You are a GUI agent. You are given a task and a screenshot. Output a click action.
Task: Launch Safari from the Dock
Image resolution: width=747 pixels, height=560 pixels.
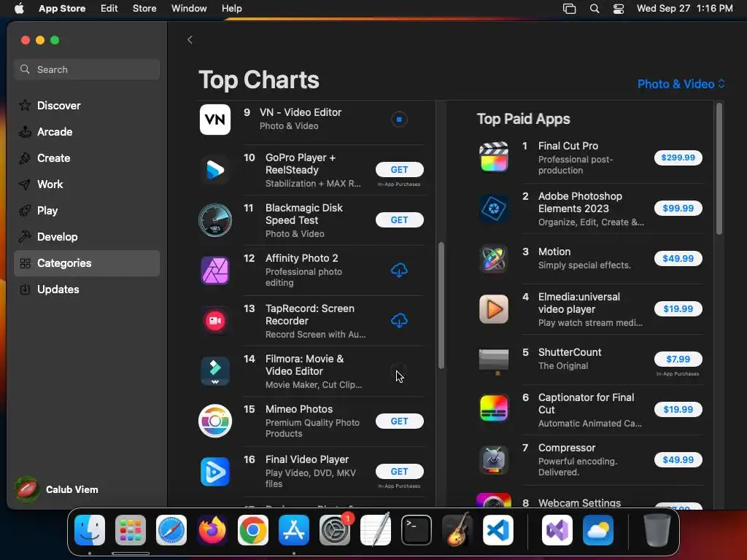[171, 530]
